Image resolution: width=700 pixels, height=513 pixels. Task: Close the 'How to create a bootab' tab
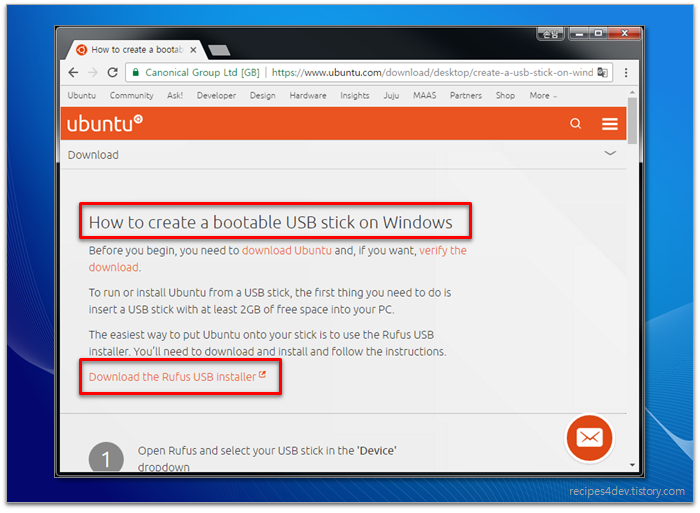[x=193, y=50]
